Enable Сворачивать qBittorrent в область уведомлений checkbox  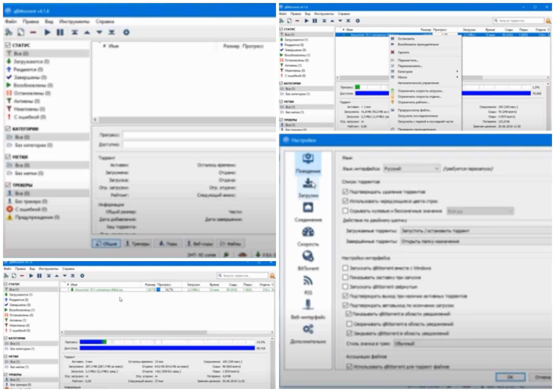(x=349, y=324)
